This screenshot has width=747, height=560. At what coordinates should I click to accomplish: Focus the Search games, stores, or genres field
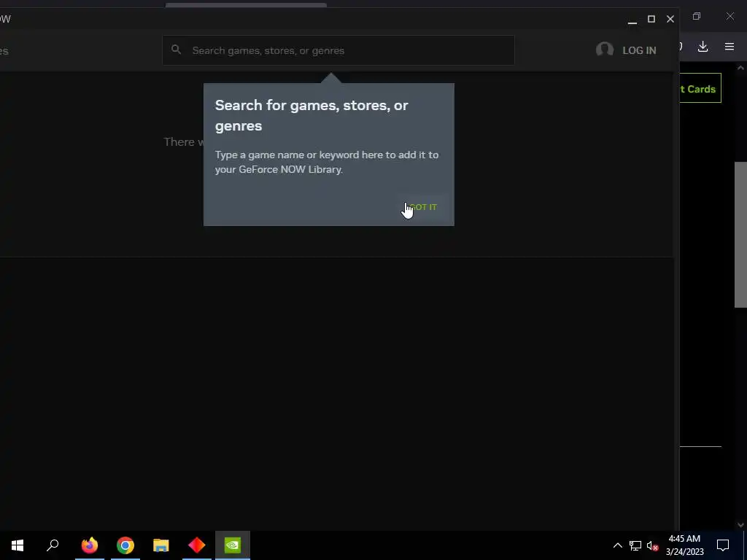(x=338, y=50)
